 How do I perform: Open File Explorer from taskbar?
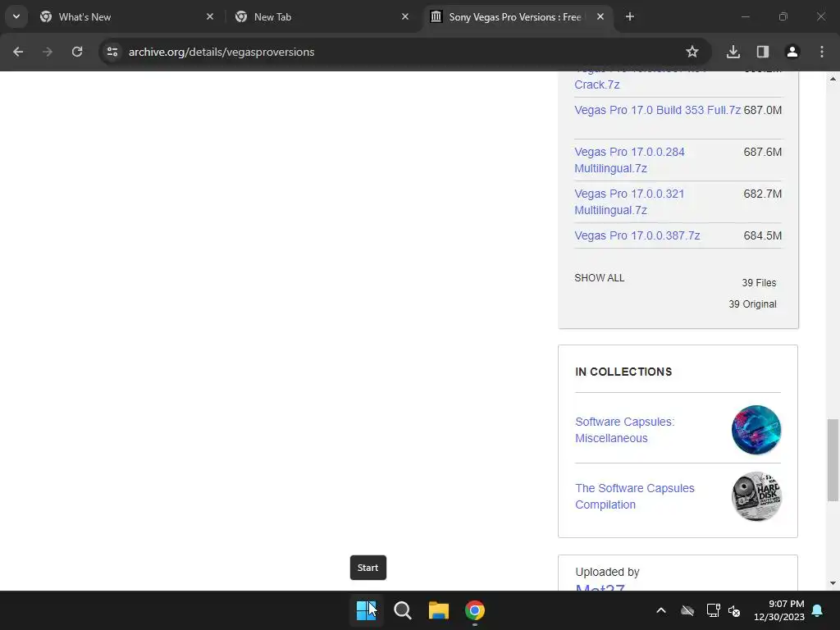438,610
